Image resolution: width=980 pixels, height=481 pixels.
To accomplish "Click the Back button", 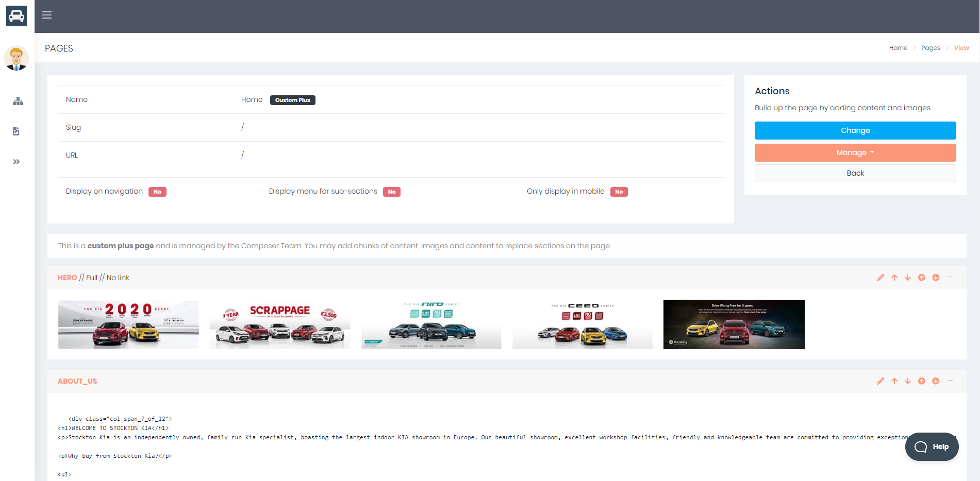I will point(855,173).
